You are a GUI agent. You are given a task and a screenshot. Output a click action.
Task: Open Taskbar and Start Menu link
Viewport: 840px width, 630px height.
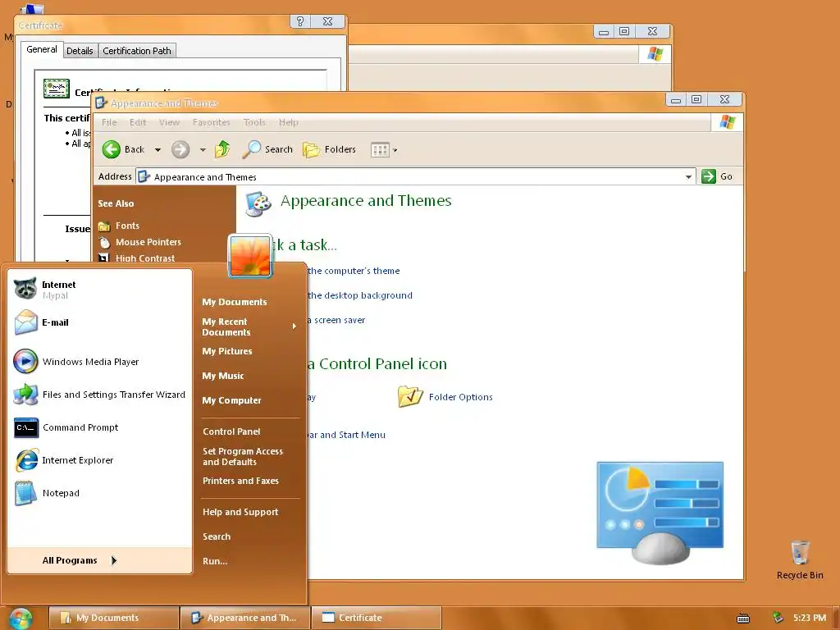pos(347,435)
